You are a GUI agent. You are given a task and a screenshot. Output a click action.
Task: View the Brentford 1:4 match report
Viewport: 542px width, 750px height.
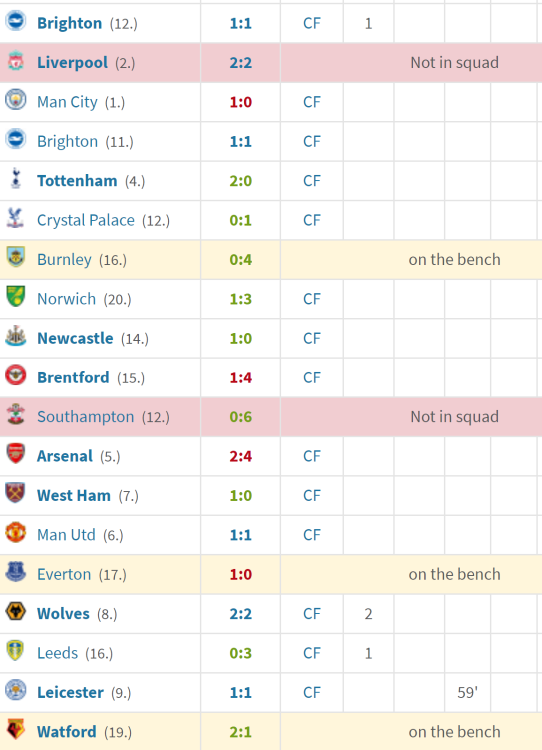[x=241, y=377]
